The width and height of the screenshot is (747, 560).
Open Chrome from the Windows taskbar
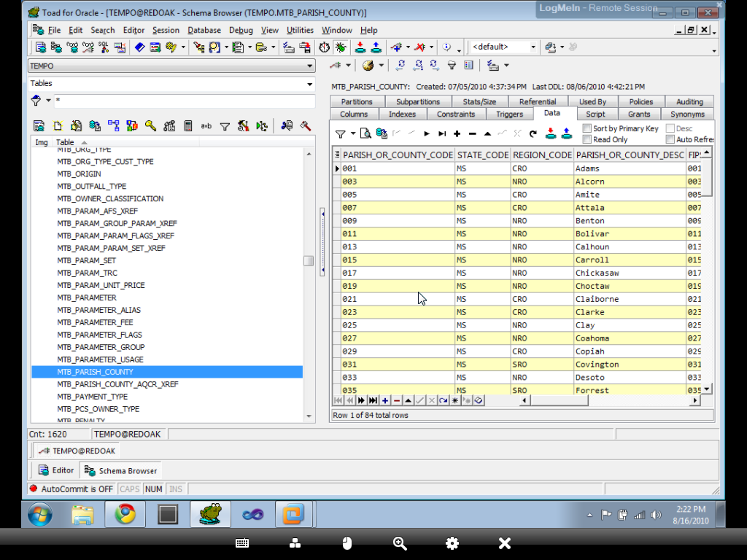[125, 514]
